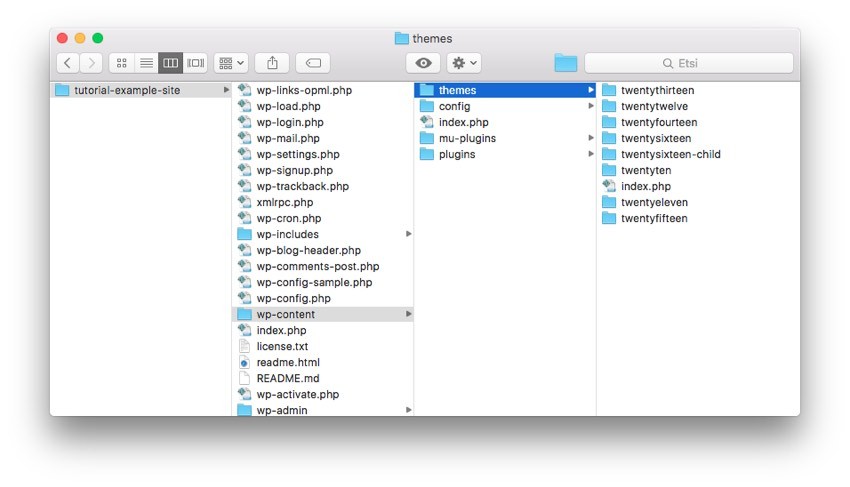Click the license.txt document icon

[244, 346]
